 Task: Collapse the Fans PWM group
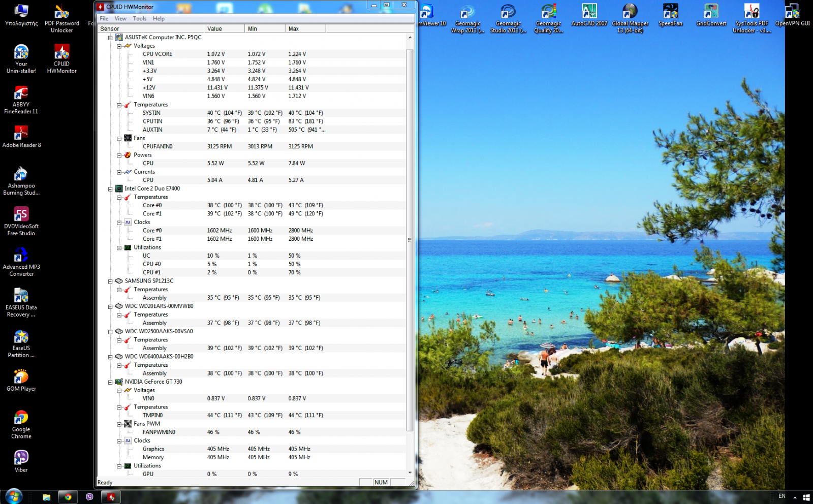click(119, 424)
